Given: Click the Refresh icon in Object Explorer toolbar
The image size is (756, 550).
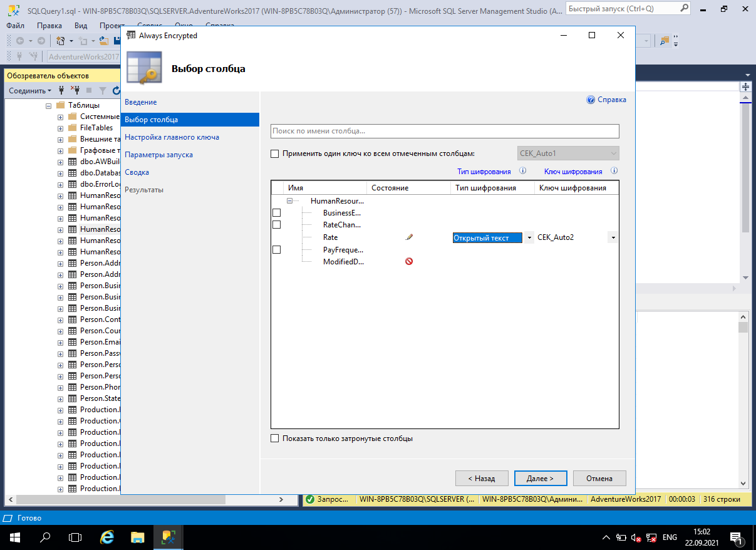Looking at the screenshot, I should pos(116,91).
